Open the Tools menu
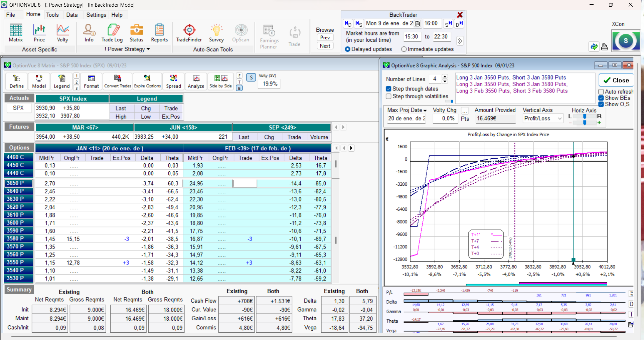The width and height of the screenshot is (644, 340). (x=52, y=15)
